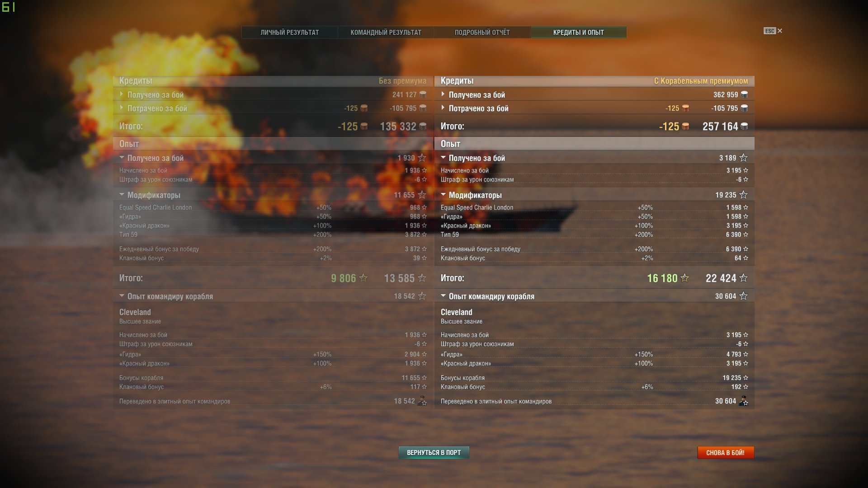
Task: Expand premium 'Получено за бой' credits row
Action: click(594, 94)
